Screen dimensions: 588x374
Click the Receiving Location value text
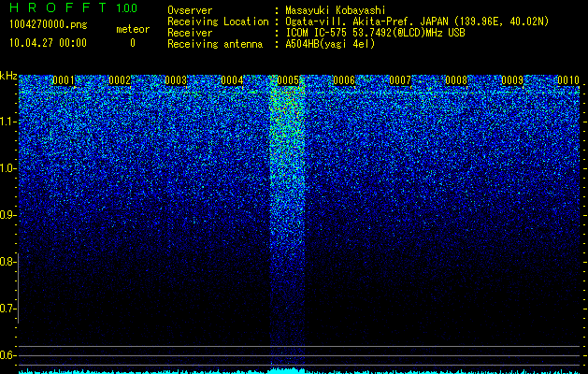pyautogui.click(x=417, y=22)
